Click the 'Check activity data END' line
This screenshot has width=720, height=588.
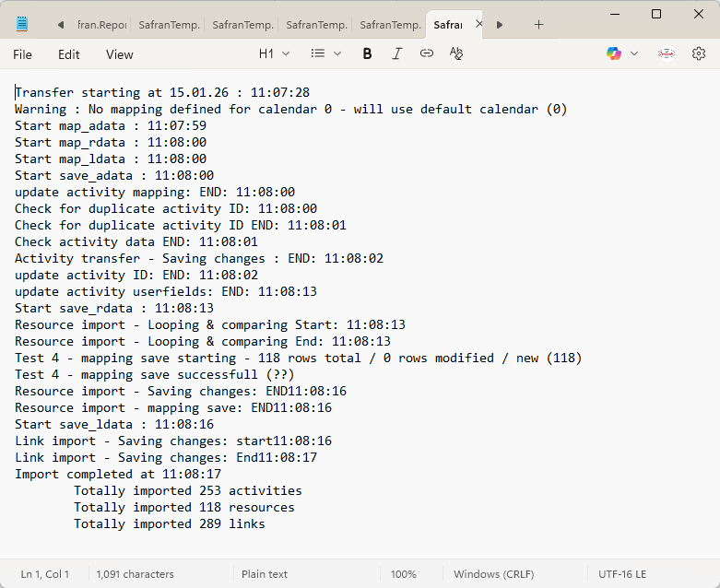coord(136,241)
